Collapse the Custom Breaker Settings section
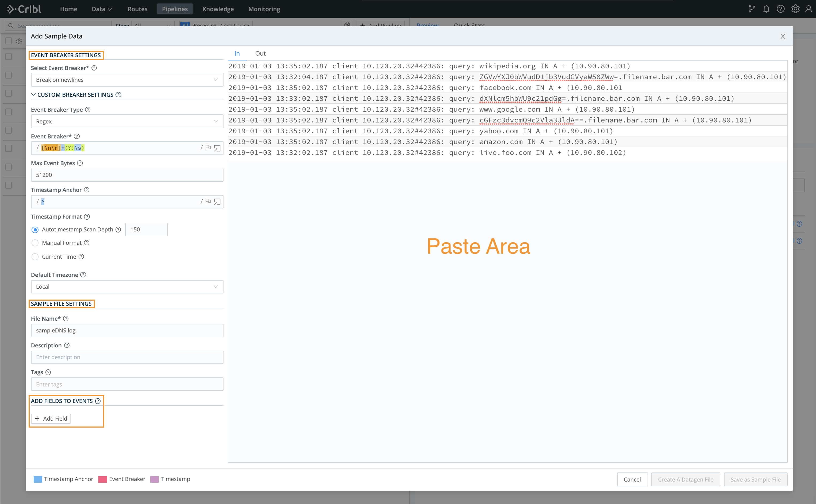Image resolution: width=816 pixels, height=504 pixels. click(33, 95)
